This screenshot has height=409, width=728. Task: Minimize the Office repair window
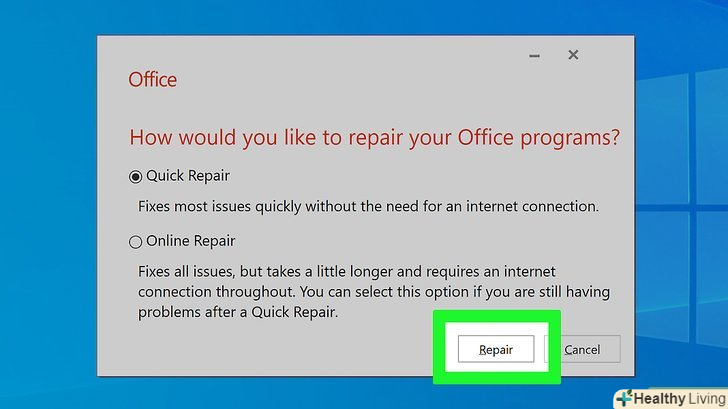click(x=529, y=54)
